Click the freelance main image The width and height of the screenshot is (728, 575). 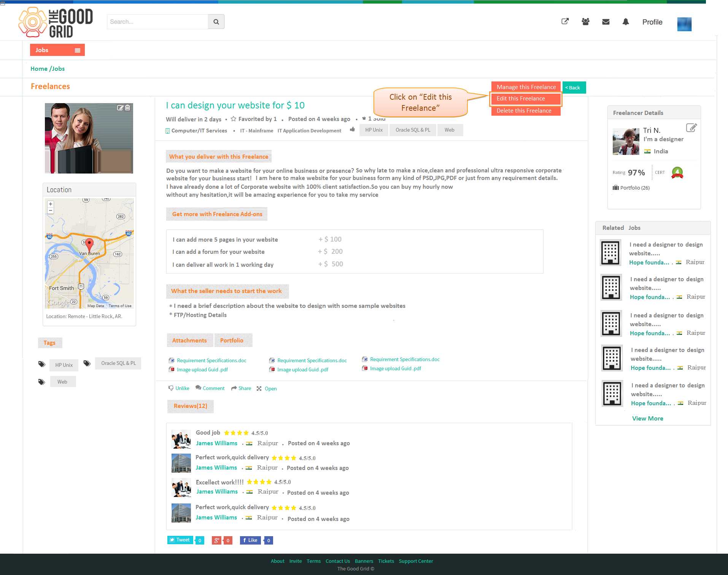pyautogui.click(x=89, y=138)
